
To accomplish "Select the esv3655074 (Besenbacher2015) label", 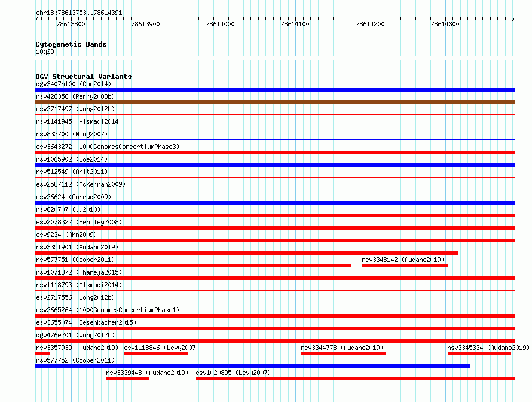I will [86, 322].
